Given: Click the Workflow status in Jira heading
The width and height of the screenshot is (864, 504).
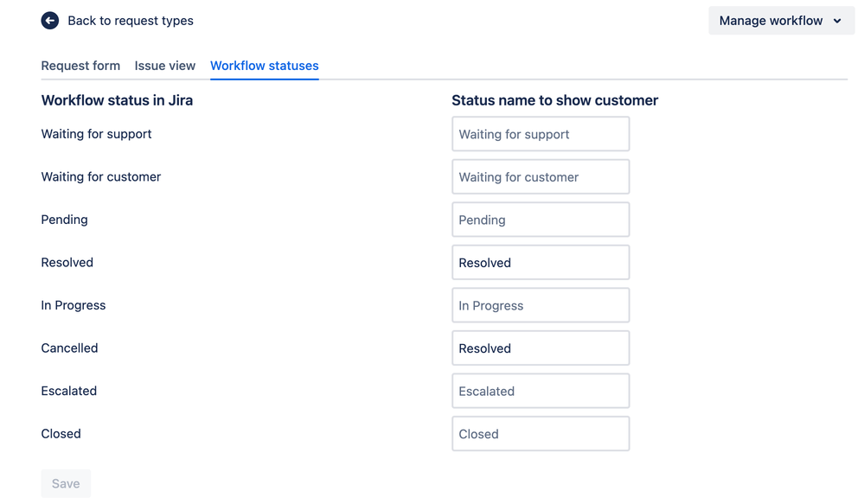Looking at the screenshot, I should (117, 100).
